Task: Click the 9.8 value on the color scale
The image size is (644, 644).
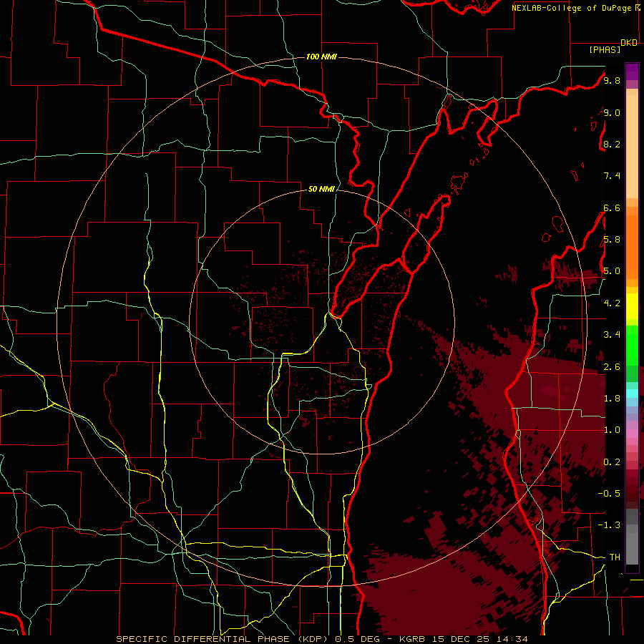Action: pos(612,81)
